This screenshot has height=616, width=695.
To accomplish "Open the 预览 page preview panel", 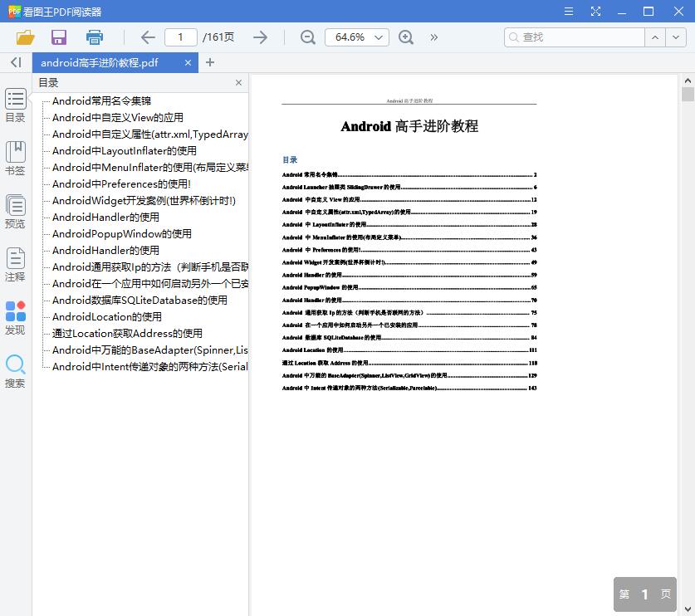I will [x=16, y=211].
